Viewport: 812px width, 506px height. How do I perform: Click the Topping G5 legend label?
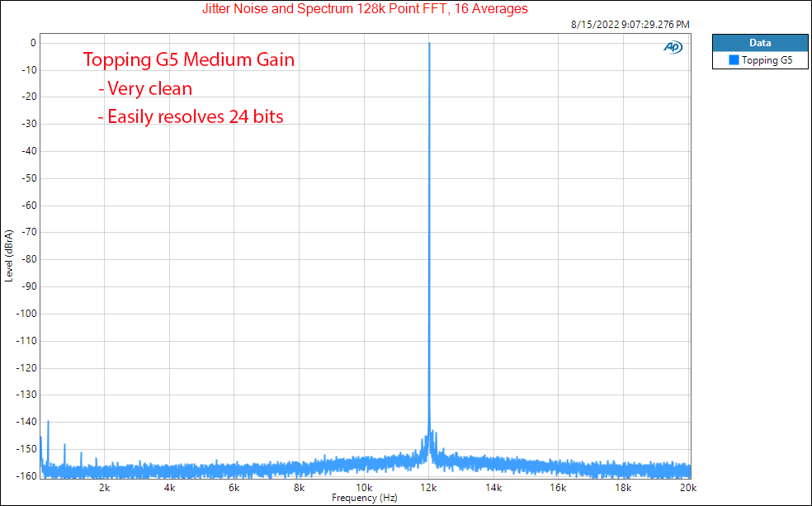[767, 60]
